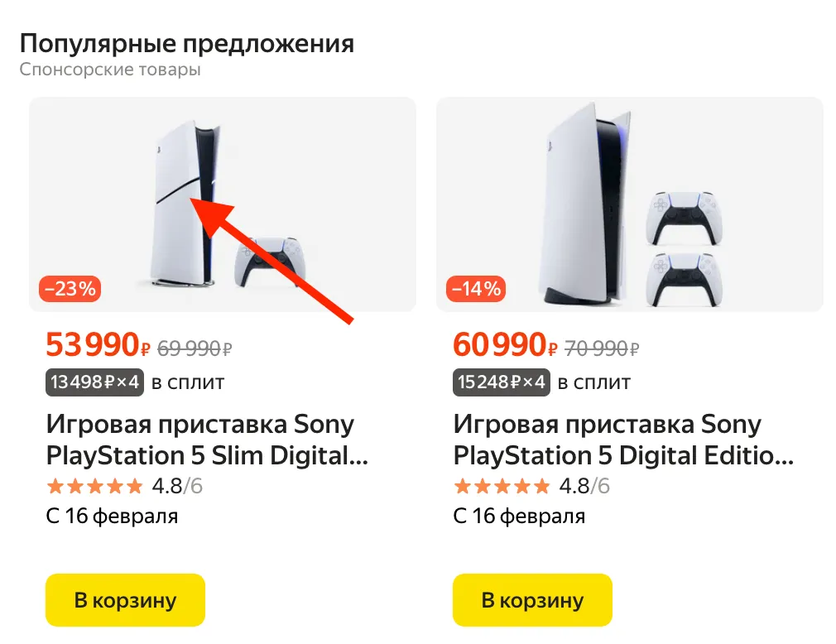Click the crossed-out 70 990 ₽ price
Image resolution: width=836 pixels, height=644 pixels.
coord(602,348)
